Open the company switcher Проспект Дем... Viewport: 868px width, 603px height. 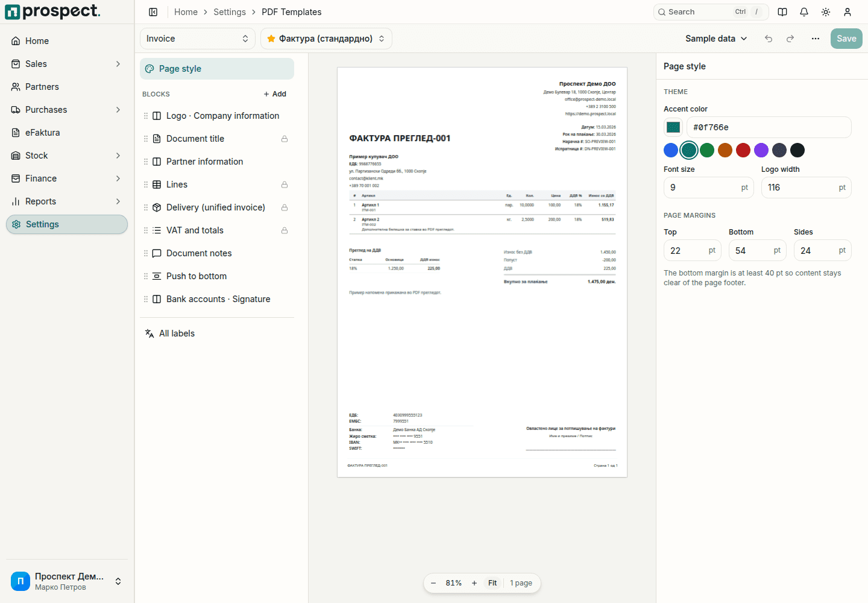[x=67, y=581]
